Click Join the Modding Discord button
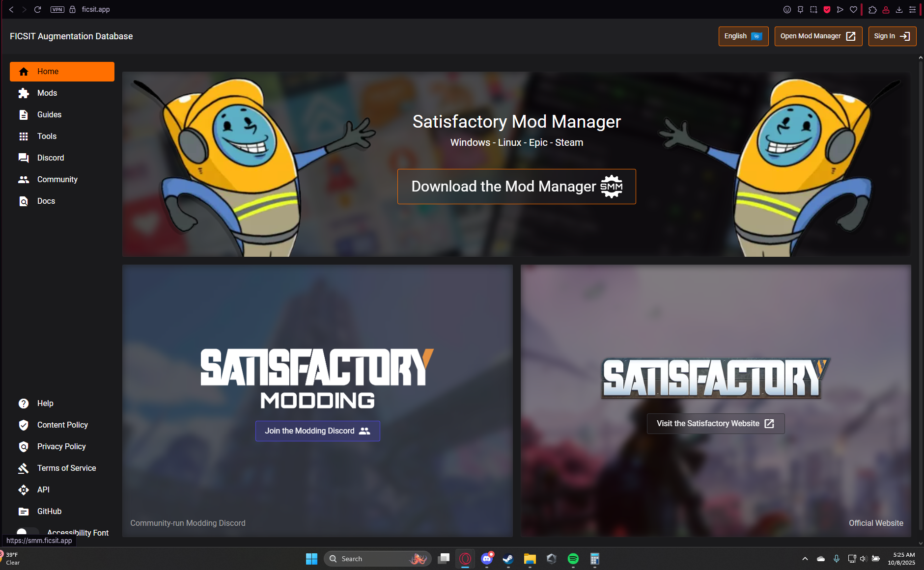The image size is (924, 570). coord(317,431)
